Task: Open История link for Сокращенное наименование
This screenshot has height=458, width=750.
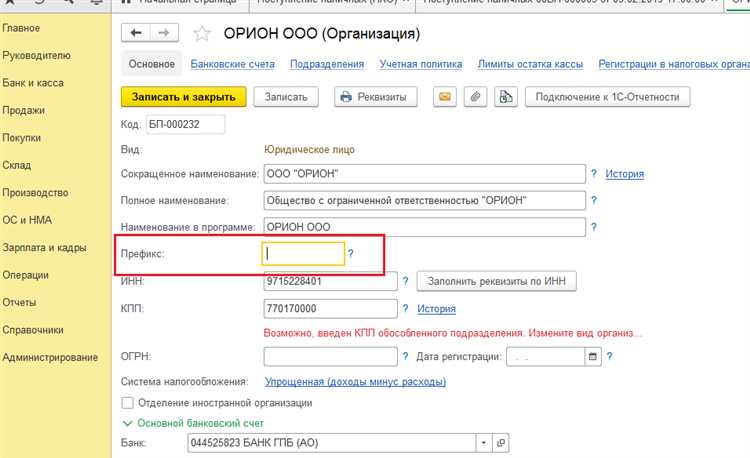Action: 625,174
